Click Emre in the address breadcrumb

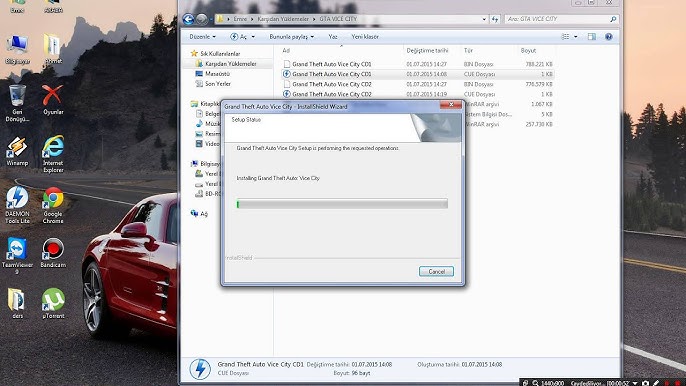(240, 19)
